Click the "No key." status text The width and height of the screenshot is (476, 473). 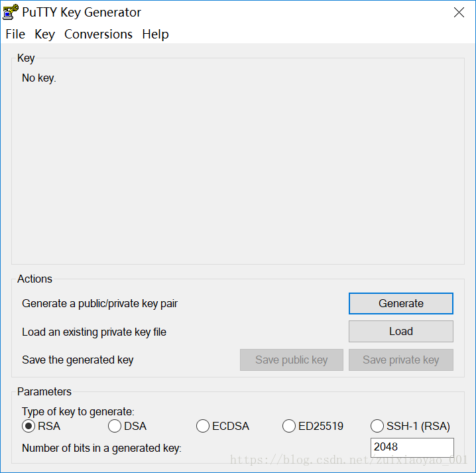pyautogui.click(x=39, y=78)
